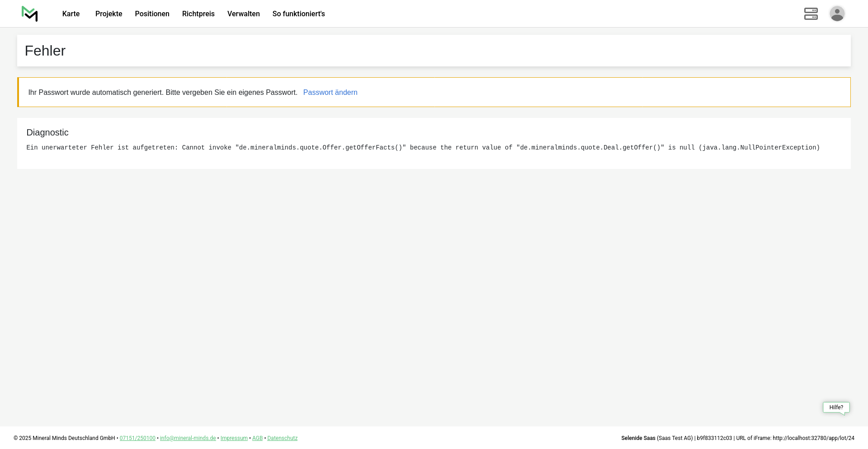Click the Passwort ändern link
The image size is (868, 449).
tap(330, 93)
